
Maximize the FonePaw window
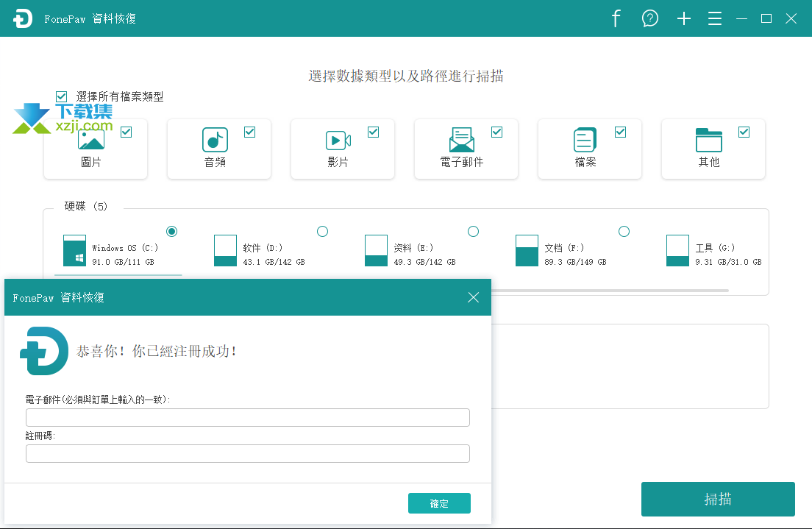click(x=766, y=18)
